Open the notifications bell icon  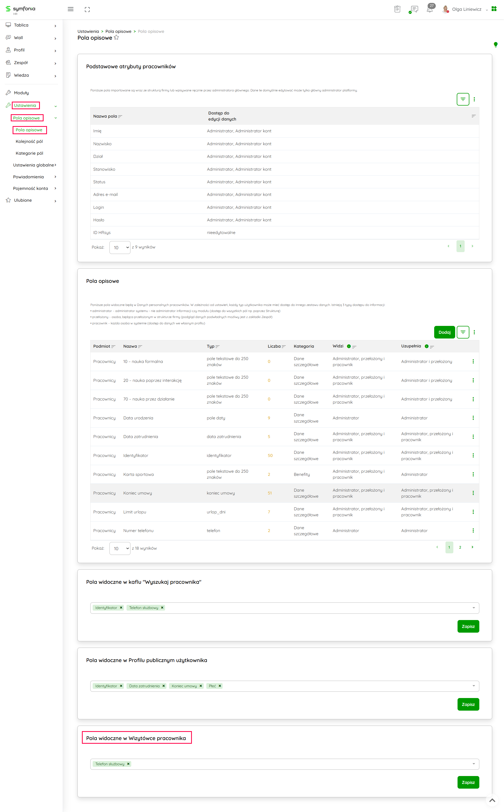pyautogui.click(x=430, y=9)
